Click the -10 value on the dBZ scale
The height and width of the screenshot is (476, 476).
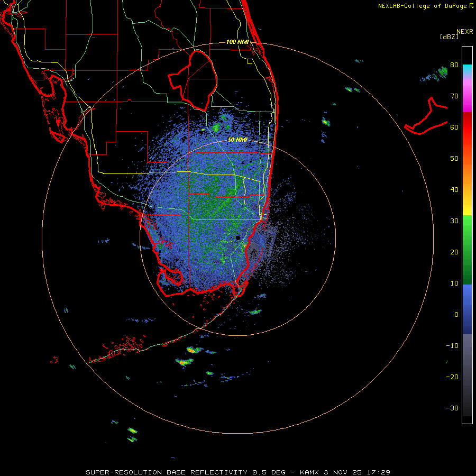click(452, 346)
